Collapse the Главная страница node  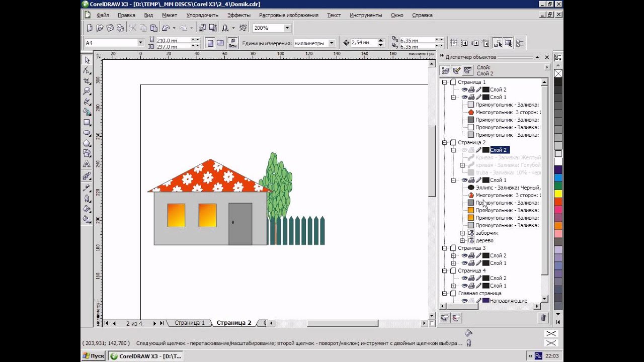click(445, 293)
